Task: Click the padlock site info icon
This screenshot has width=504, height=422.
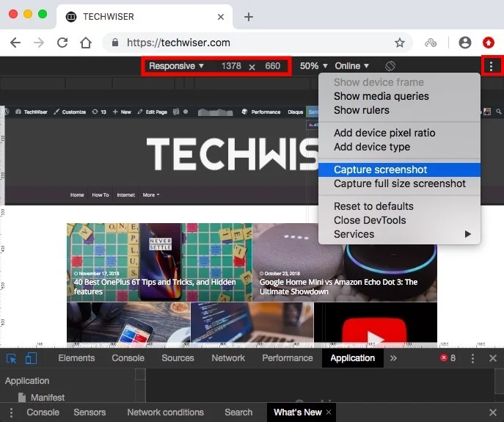Action: pos(115,43)
